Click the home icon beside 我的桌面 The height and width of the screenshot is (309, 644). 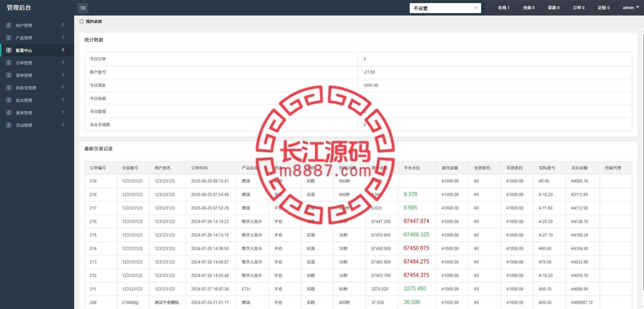(x=82, y=21)
